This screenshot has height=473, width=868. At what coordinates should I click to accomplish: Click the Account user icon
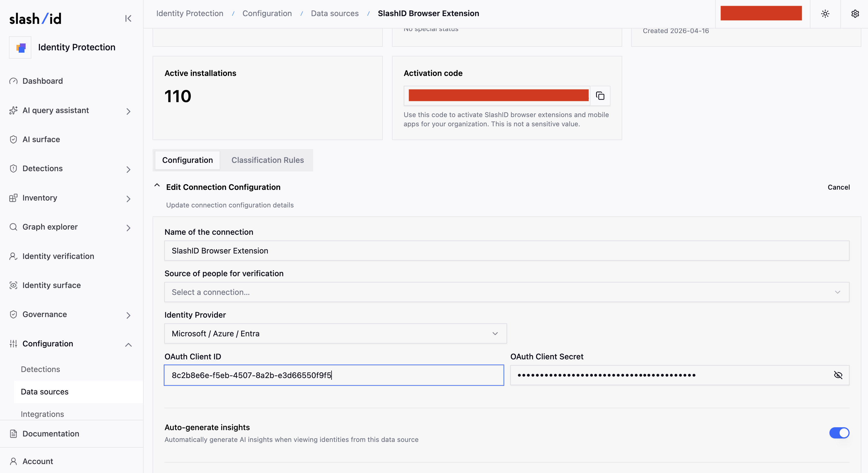[x=14, y=461]
